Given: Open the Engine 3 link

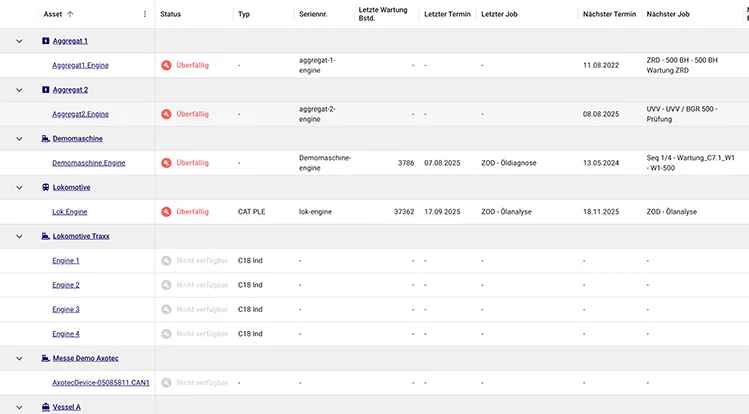Looking at the screenshot, I should tap(65, 309).
